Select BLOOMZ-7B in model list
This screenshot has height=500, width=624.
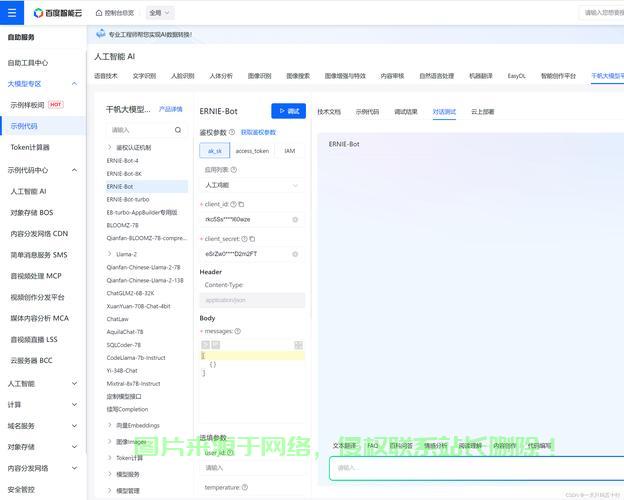123,225
